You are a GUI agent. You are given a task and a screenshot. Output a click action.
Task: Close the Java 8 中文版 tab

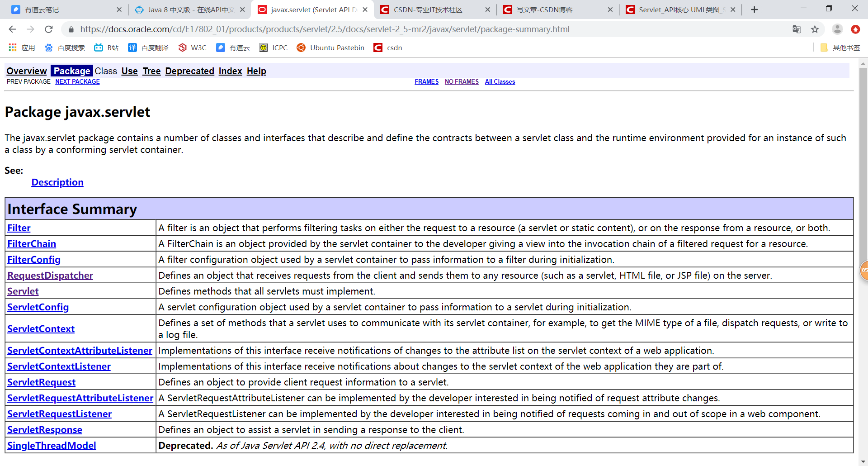(242, 10)
